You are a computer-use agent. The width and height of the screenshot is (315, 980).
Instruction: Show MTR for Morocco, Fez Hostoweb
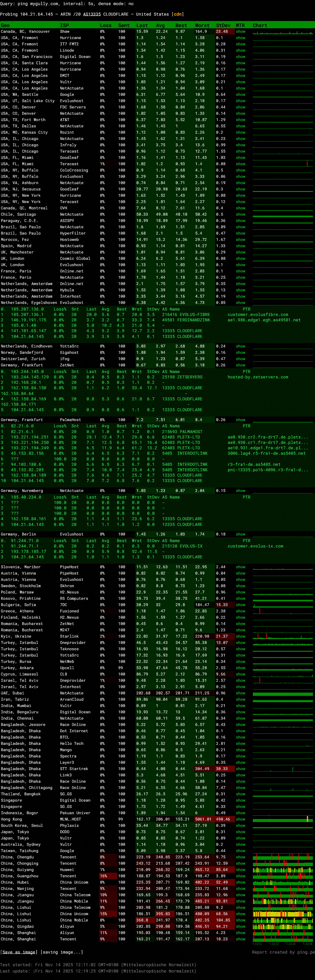[x=241, y=240]
